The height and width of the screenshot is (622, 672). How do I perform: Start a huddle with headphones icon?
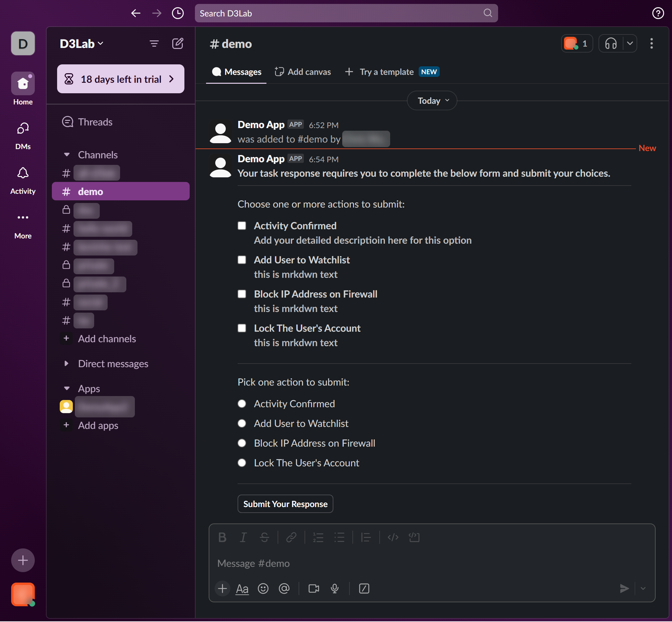[x=610, y=43]
